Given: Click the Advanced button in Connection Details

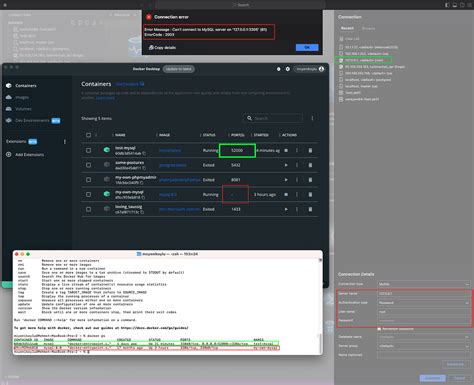Looking at the screenshot, I should click(455, 364).
